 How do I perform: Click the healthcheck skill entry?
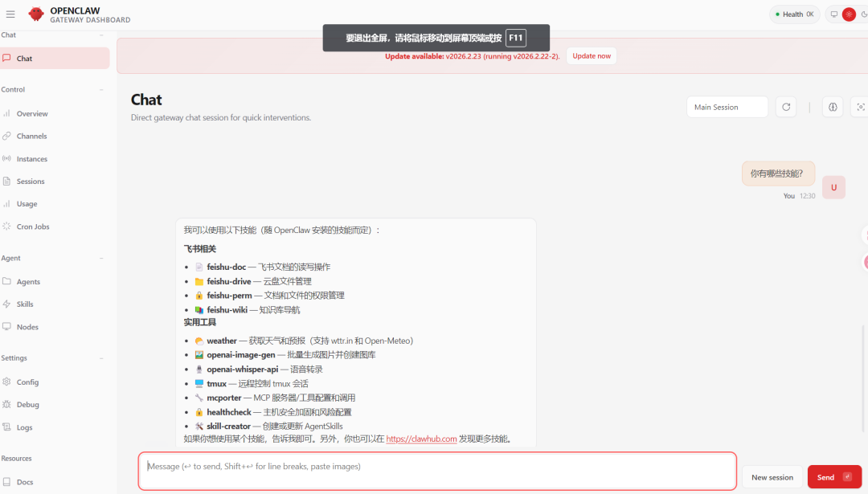click(273, 412)
